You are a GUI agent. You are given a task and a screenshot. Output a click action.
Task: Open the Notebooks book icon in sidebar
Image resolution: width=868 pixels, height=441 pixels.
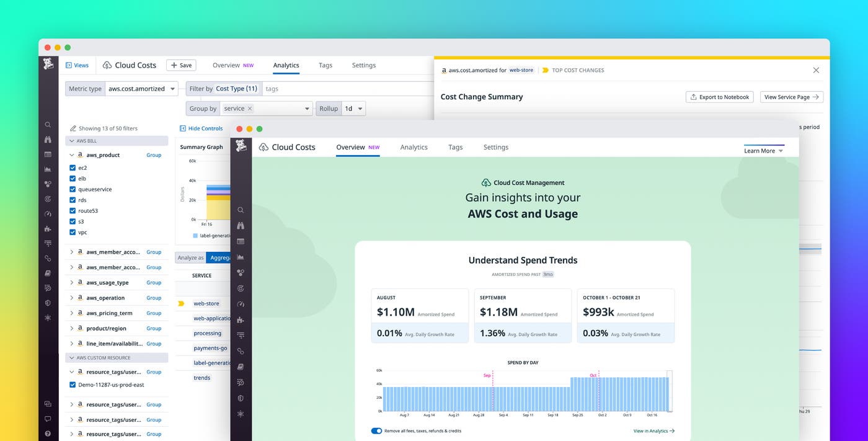[x=48, y=273]
